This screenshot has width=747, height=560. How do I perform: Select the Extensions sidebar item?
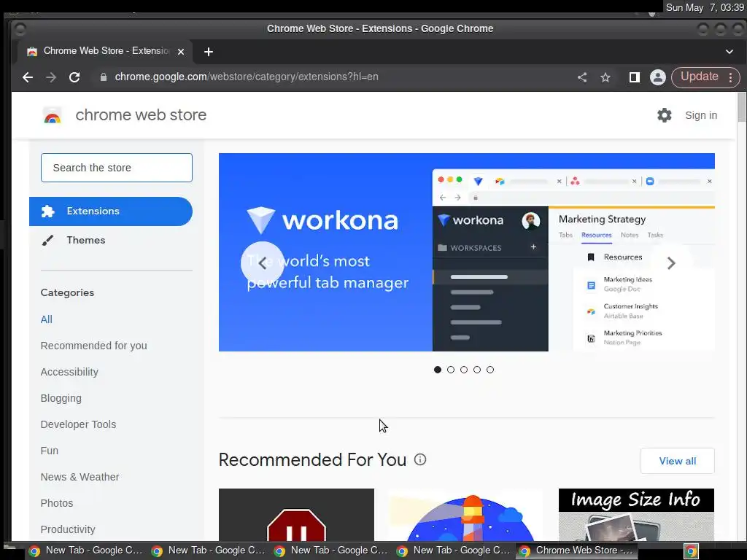point(111,211)
